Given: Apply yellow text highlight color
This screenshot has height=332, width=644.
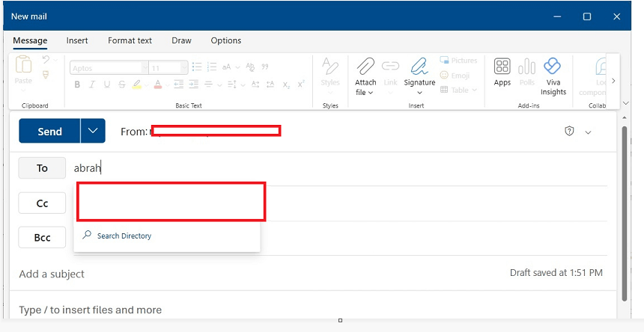Looking at the screenshot, I should 137,84.
